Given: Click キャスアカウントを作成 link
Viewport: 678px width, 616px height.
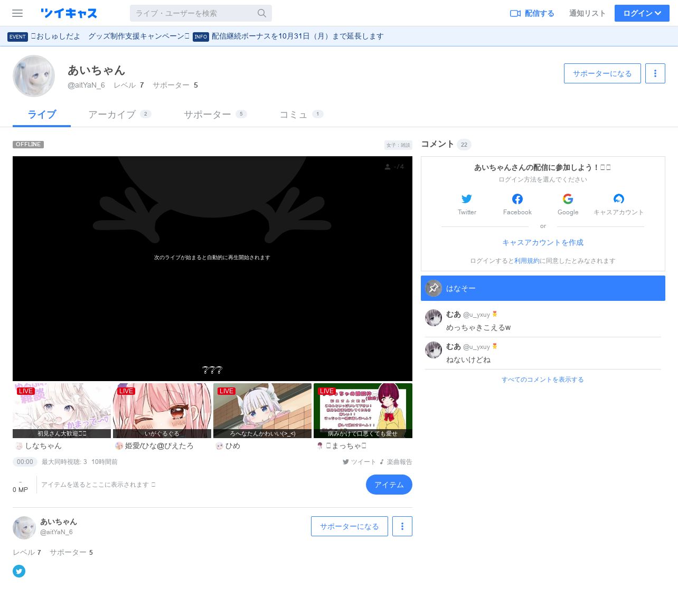Looking at the screenshot, I should tap(543, 243).
